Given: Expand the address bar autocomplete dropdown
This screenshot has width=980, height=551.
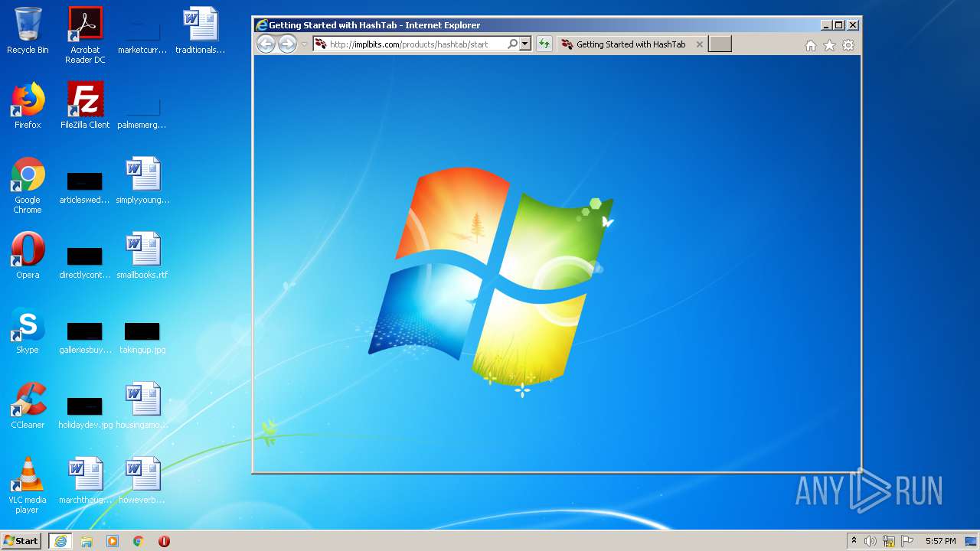Looking at the screenshot, I should click(x=525, y=44).
